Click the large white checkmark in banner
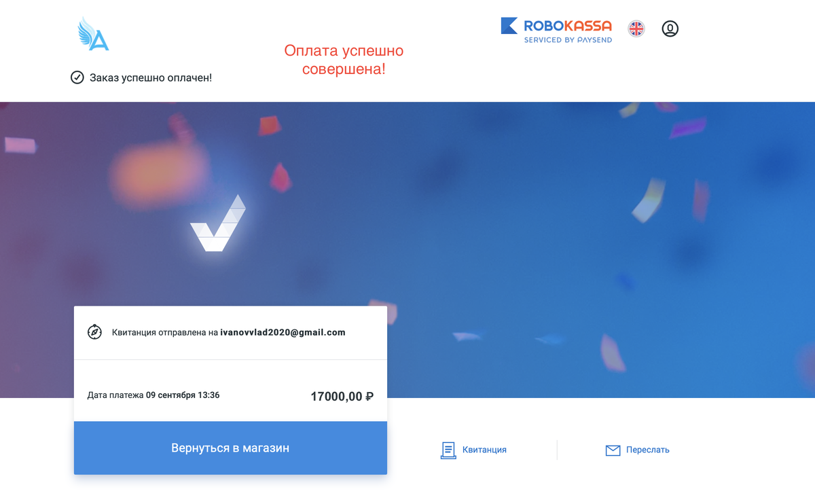This screenshot has width=815, height=504. [218, 223]
